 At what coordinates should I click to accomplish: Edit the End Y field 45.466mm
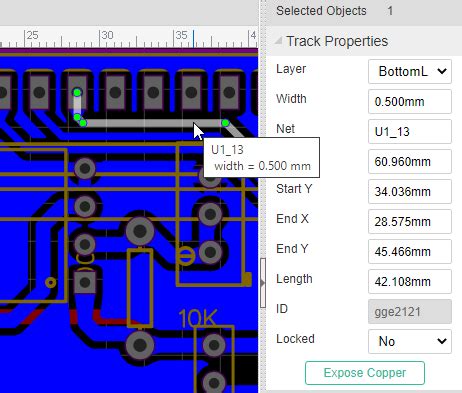coord(410,251)
